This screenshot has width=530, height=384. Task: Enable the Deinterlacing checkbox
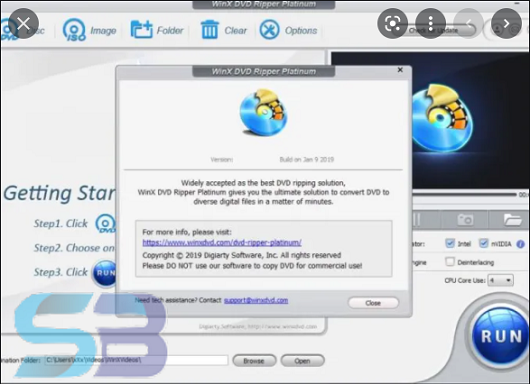click(450, 262)
